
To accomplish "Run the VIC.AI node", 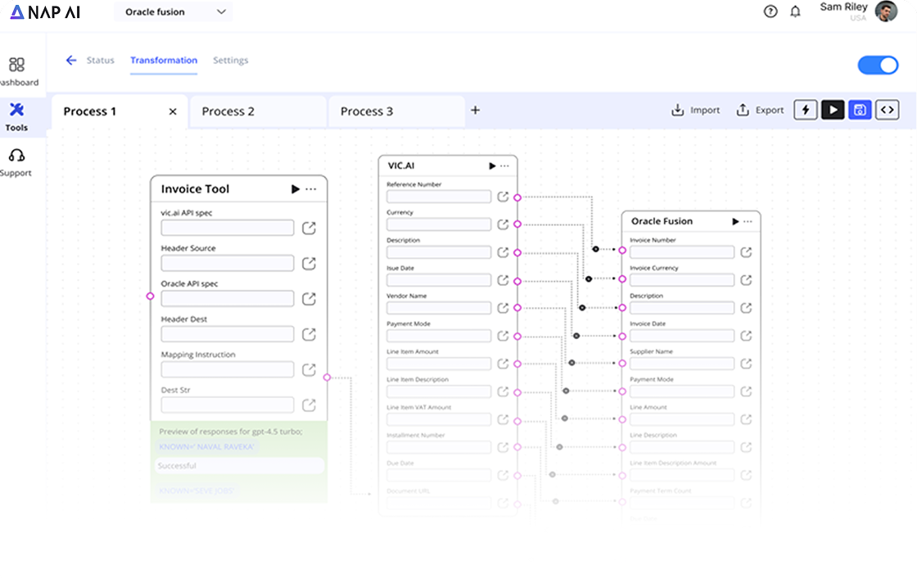I will [492, 166].
